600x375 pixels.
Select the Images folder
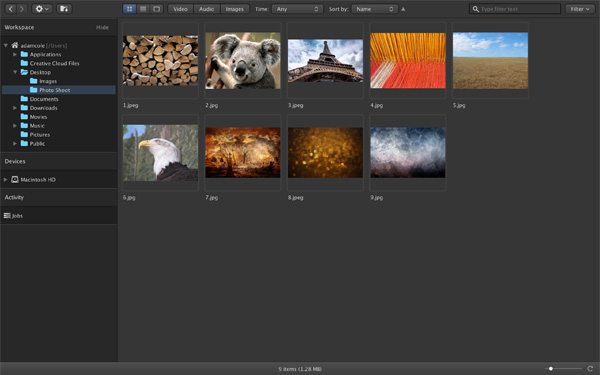(x=43, y=81)
